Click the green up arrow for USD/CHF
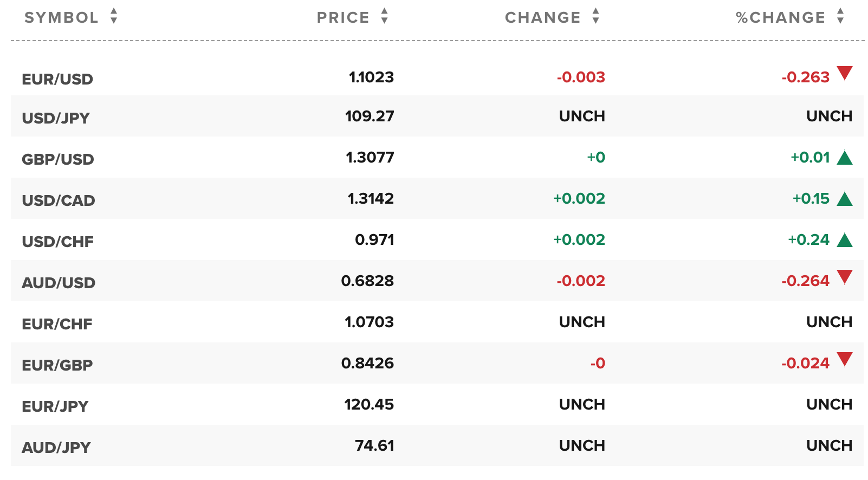Image resolution: width=868 pixels, height=480 pixels. coord(844,240)
